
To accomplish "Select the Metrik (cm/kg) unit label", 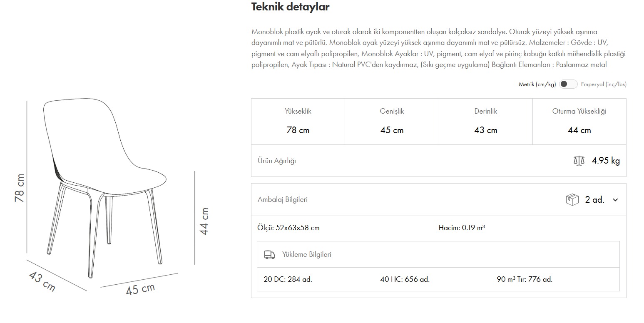I will (x=537, y=84).
